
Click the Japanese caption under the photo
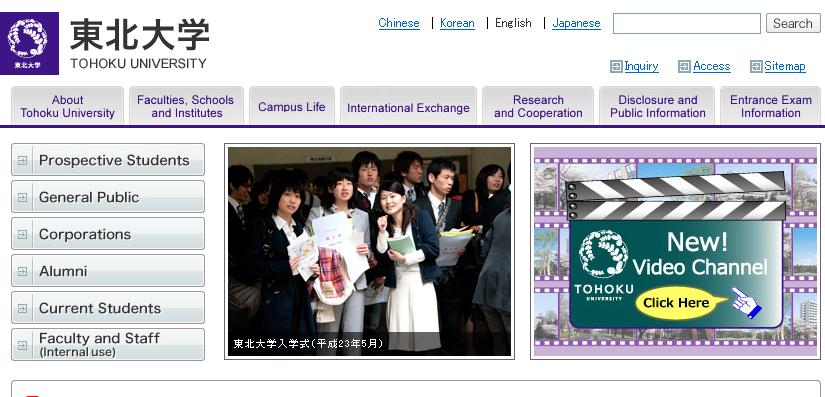(308, 344)
